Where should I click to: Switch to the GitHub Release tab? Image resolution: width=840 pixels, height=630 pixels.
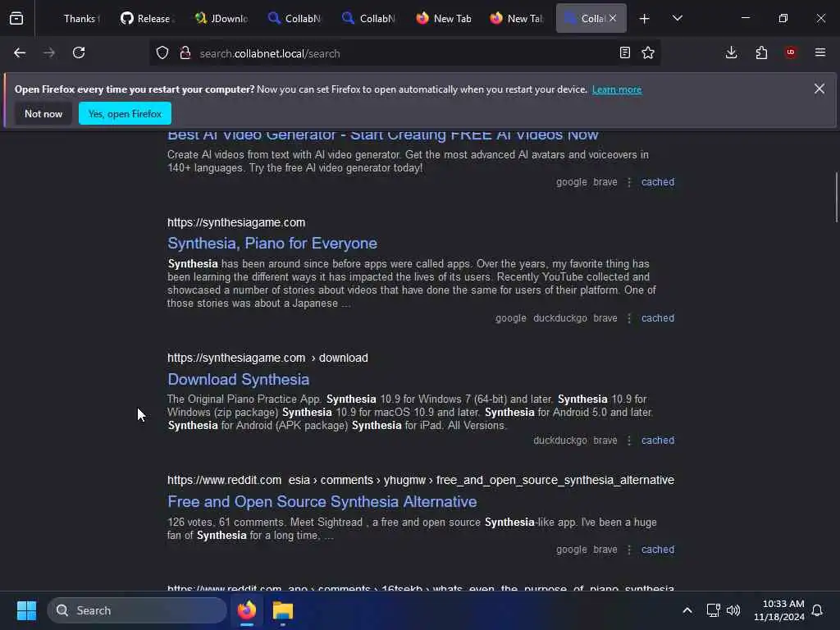pyautogui.click(x=146, y=19)
